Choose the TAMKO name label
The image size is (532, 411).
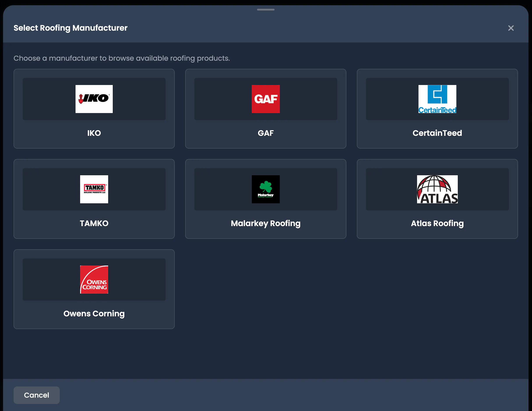tap(94, 223)
